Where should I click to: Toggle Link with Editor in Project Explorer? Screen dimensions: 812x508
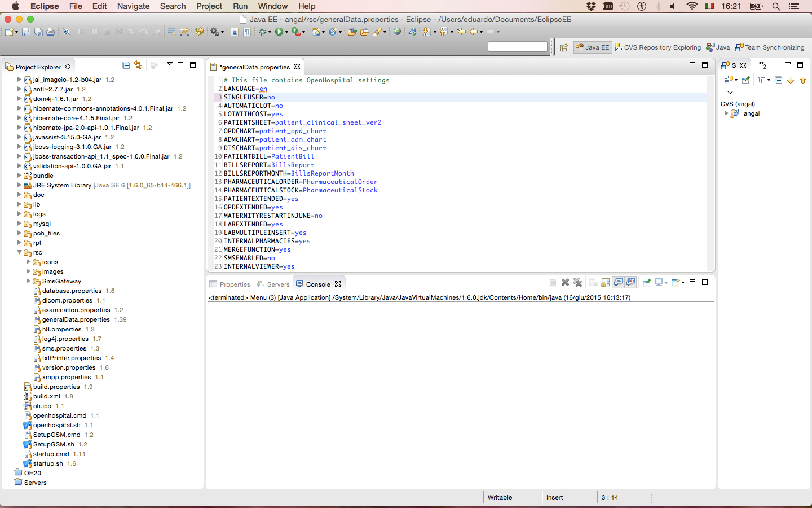coord(138,65)
